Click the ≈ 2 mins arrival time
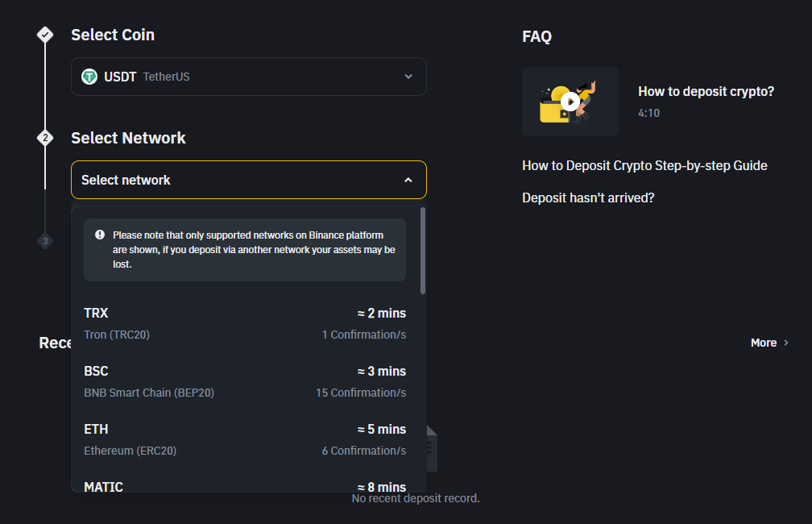Viewport: 812px width, 524px height. tap(382, 313)
